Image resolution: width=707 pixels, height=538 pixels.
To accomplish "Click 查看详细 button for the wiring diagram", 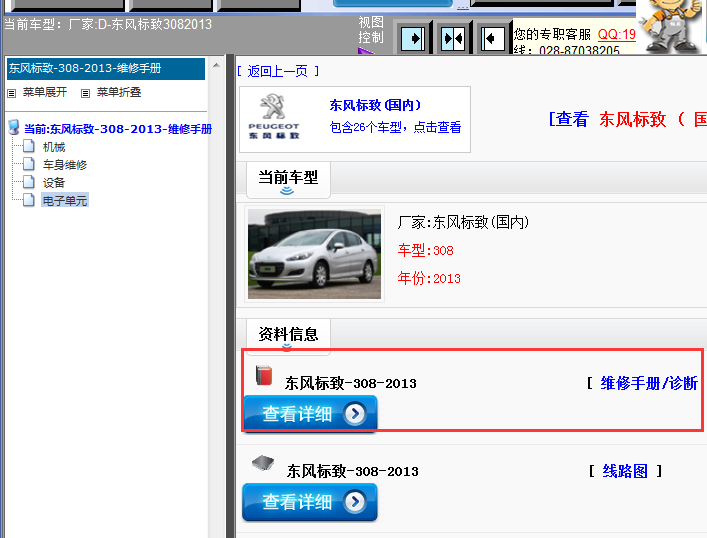I will [310, 501].
